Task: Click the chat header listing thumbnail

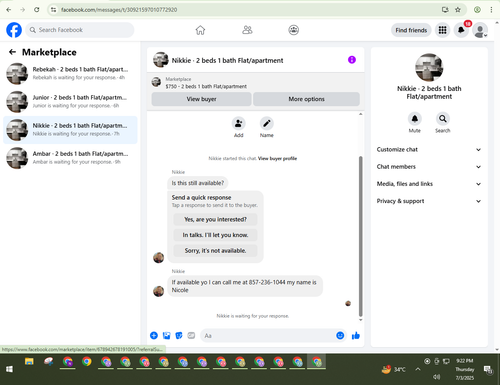Action: [x=160, y=60]
